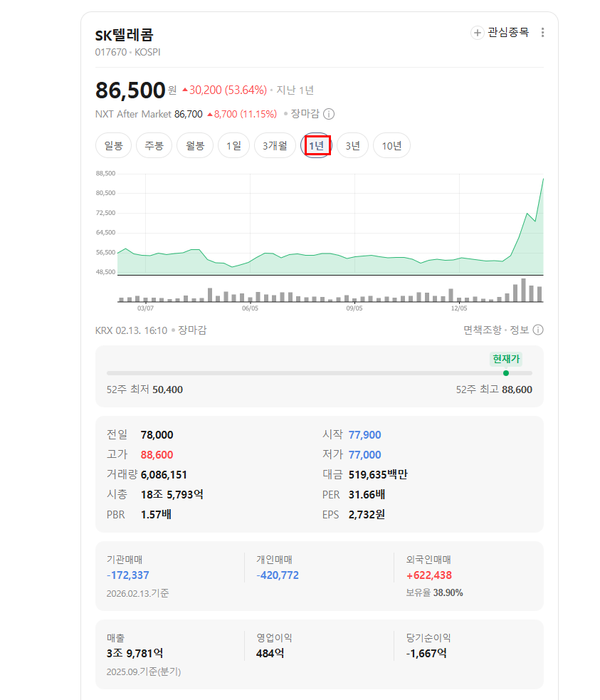The image size is (600, 700).
Task: Click the 고가 88,600 value
Action: point(157,455)
